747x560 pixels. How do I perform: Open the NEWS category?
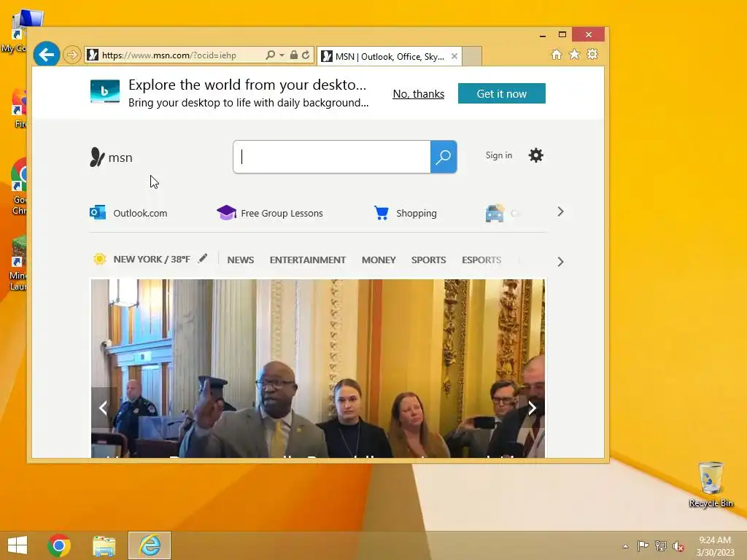241,260
